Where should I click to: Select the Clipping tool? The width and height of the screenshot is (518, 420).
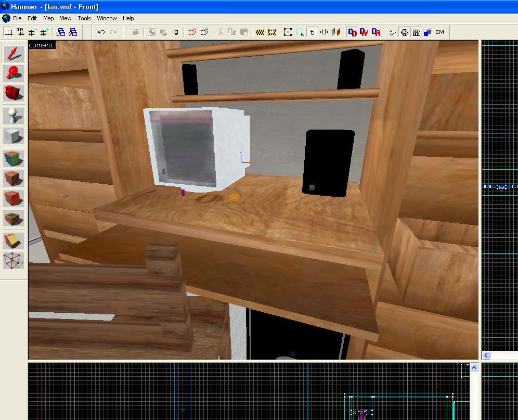click(x=14, y=241)
